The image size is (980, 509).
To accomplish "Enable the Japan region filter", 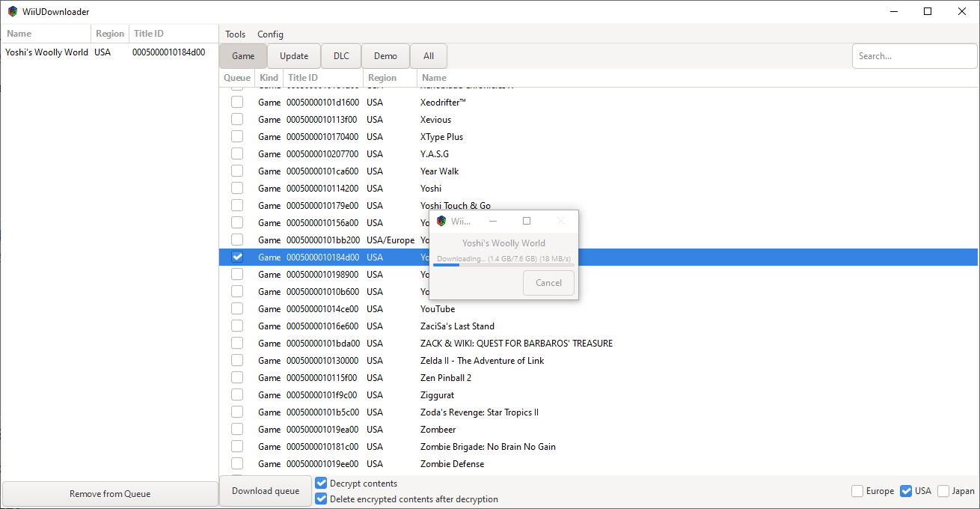I will pos(943,491).
